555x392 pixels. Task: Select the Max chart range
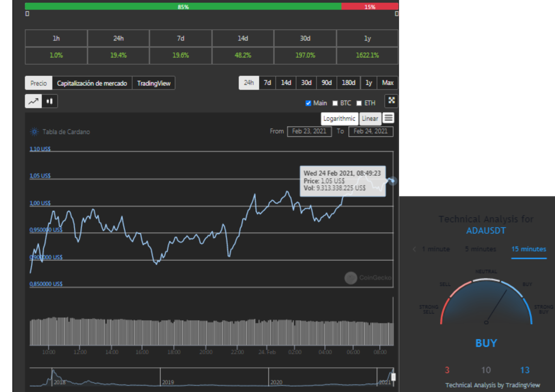387,83
